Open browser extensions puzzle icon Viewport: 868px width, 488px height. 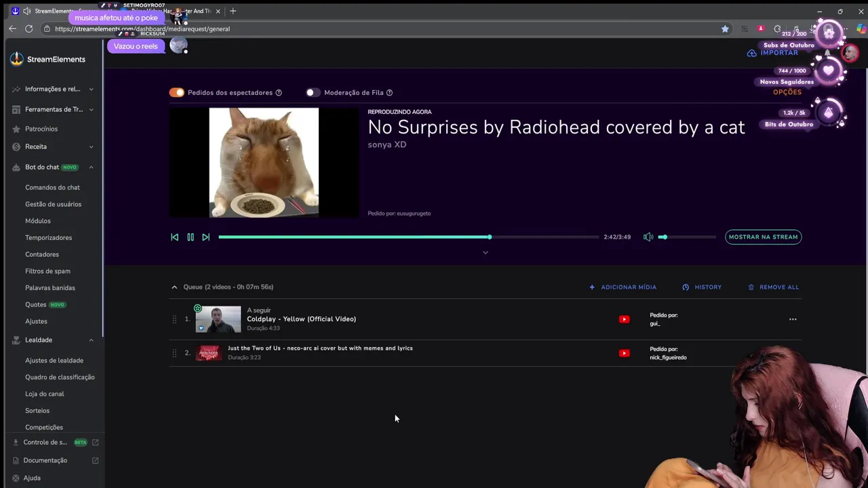click(x=777, y=28)
